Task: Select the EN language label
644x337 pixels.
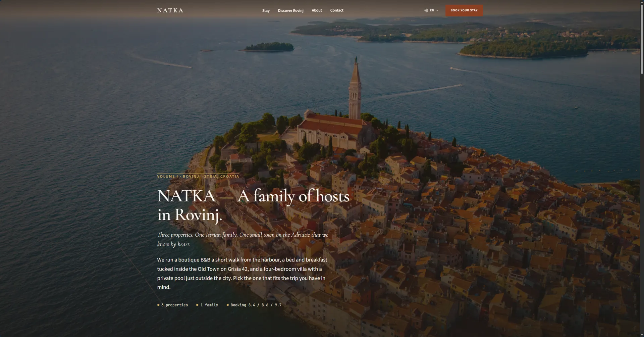Action: (x=432, y=10)
